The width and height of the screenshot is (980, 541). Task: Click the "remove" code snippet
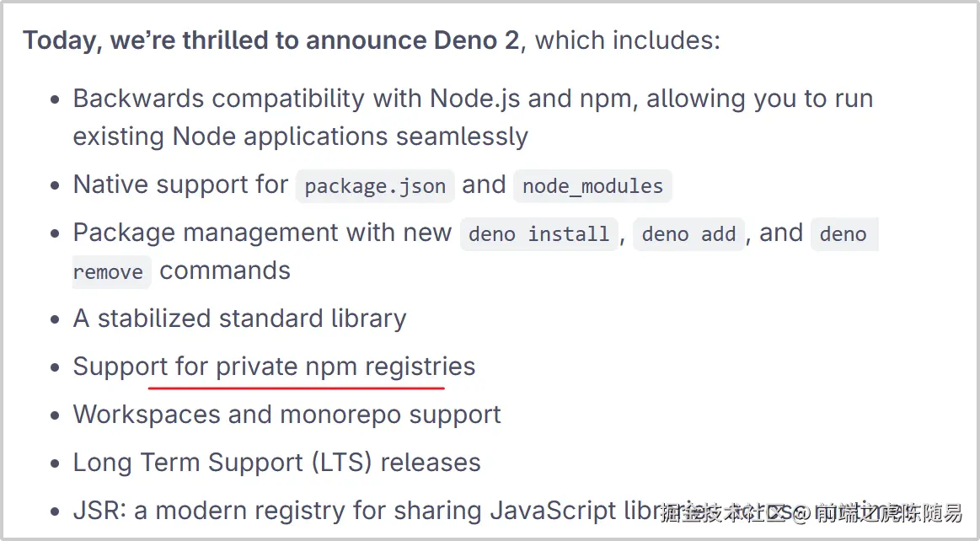pyautogui.click(x=108, y=272)
